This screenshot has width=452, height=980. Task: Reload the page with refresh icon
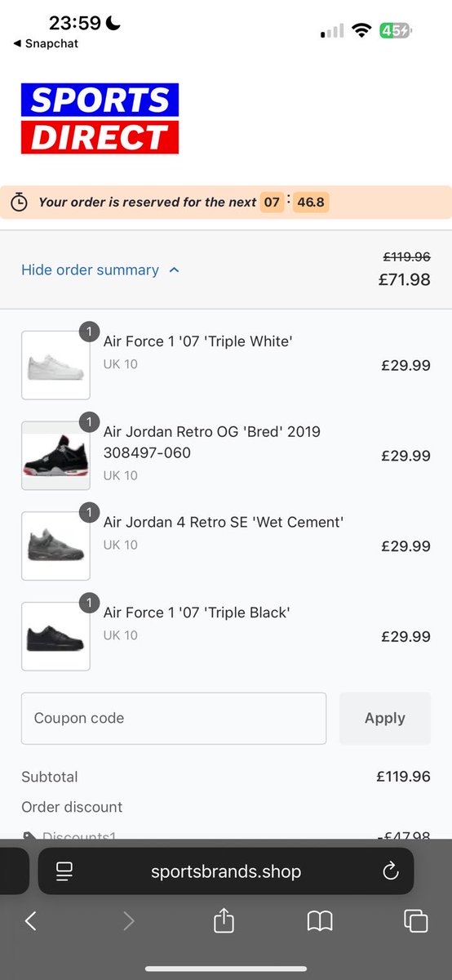pyautogui.click(x=391, y=871)
